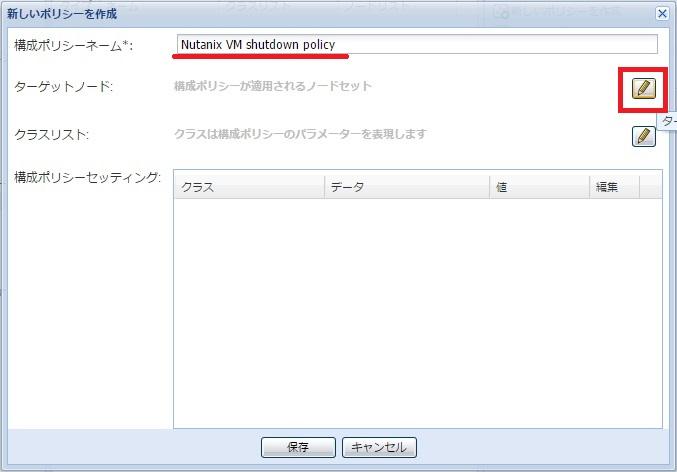Click the 構成ポリシーネーム label
Viewport: 677px width, 472px height.
pos(73,45)
